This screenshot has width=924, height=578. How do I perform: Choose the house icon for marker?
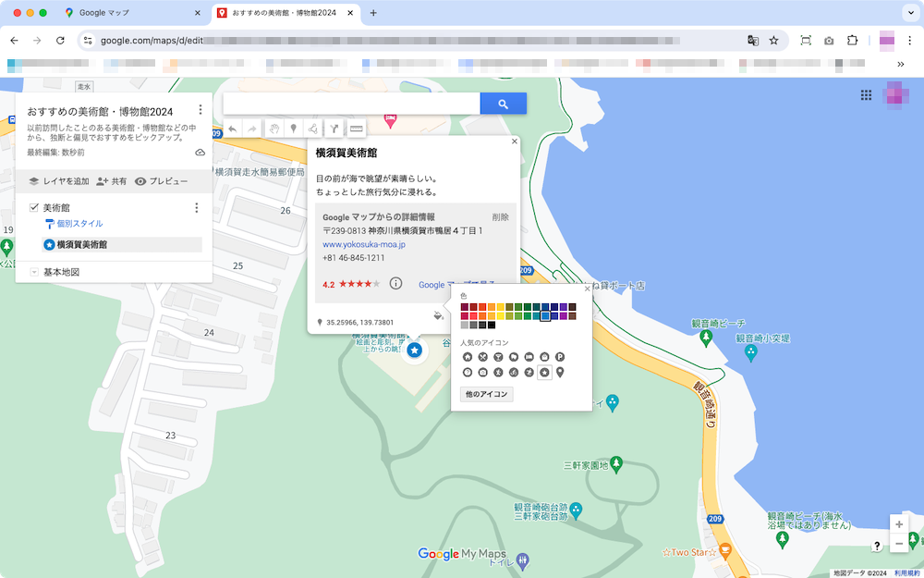(x=468, y=357)
